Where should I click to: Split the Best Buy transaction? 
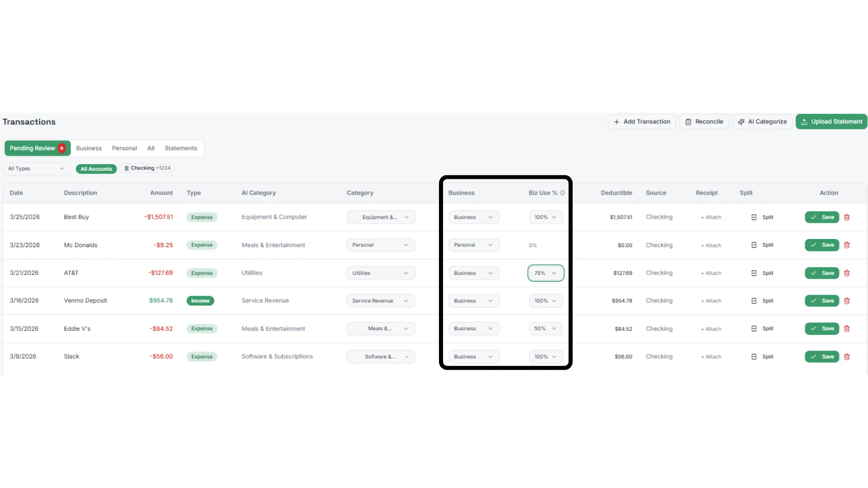762,217
